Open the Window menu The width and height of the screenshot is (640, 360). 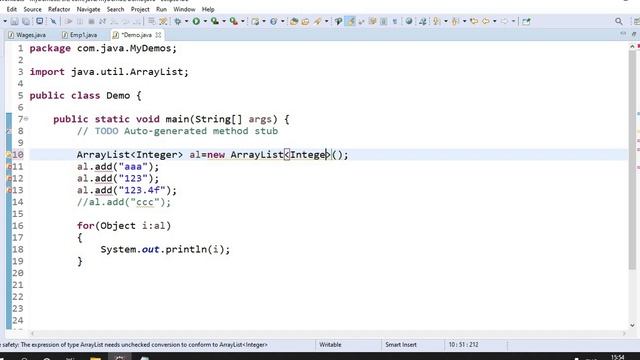tap(184, 9)
